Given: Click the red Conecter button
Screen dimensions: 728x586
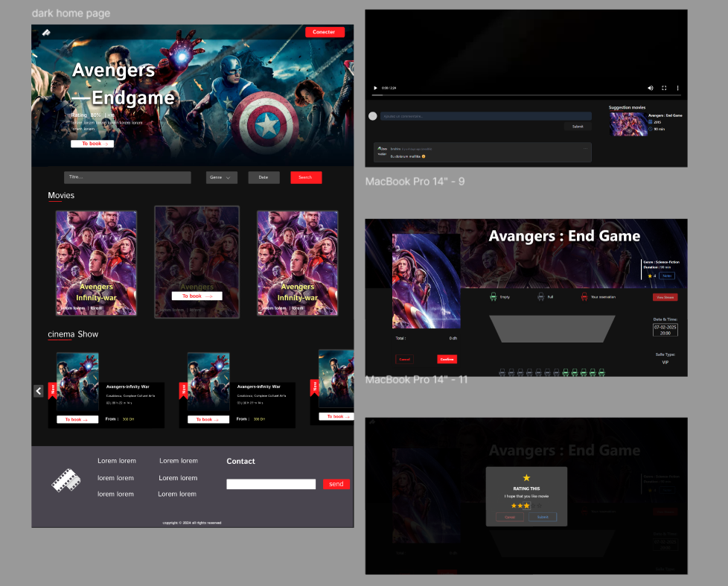Looking at the screenshot, I should coord(325,32).
